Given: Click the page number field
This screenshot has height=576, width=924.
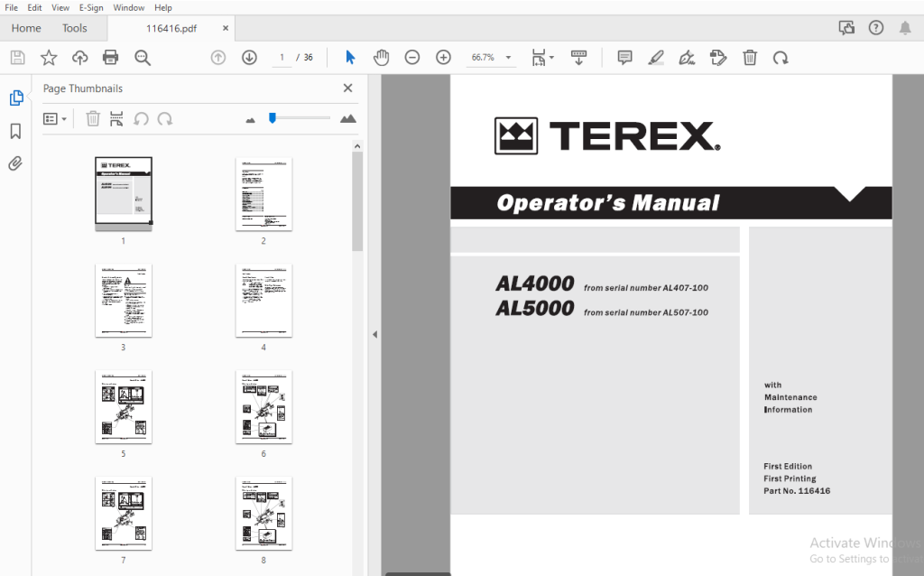Looking at the screenshot, I should coord(282,58).
